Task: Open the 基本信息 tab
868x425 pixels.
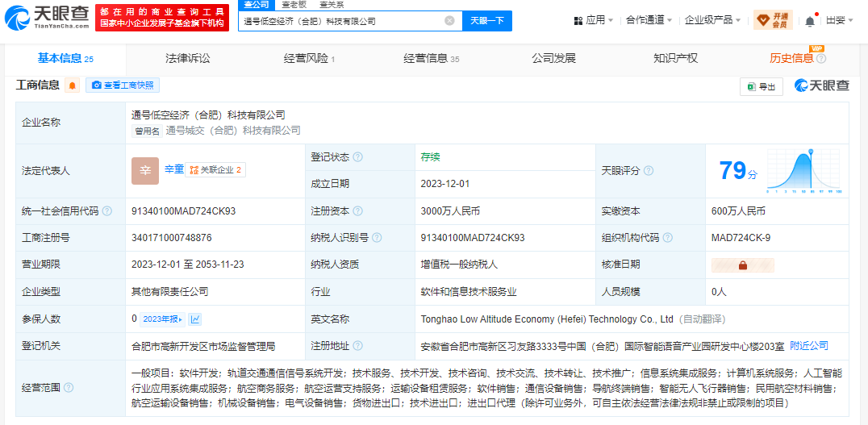Action: [65, 59]
